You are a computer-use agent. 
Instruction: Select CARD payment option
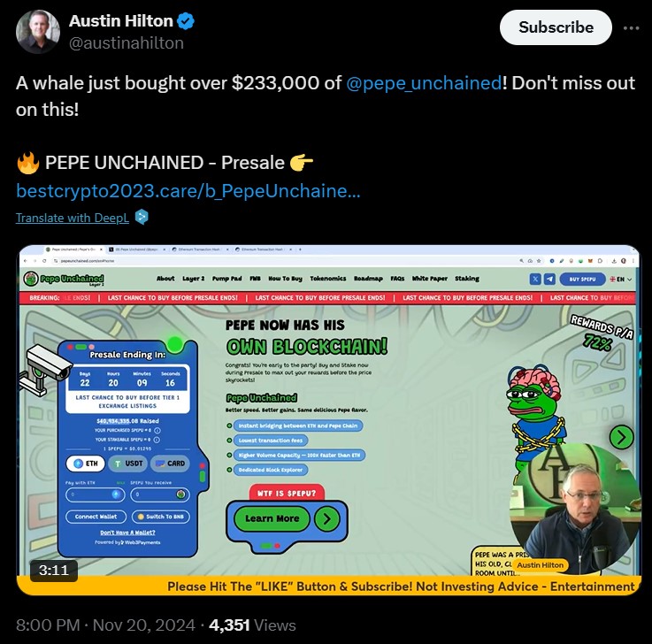pos(170,464)
